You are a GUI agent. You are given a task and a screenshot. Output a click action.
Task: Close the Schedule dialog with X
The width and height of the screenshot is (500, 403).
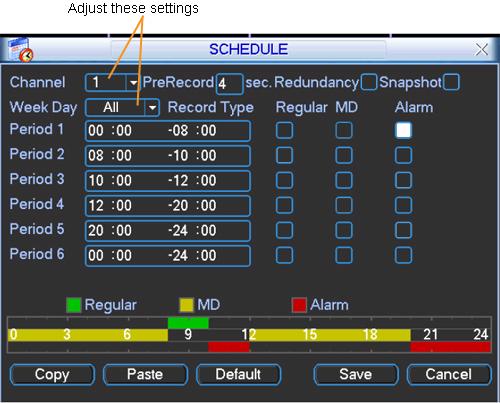pyautogui.click(x=481, y=50)
